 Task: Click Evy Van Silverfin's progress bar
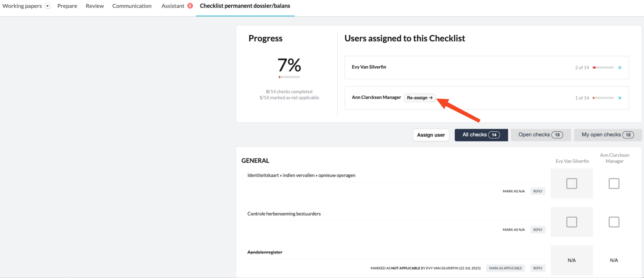[603, 68]
